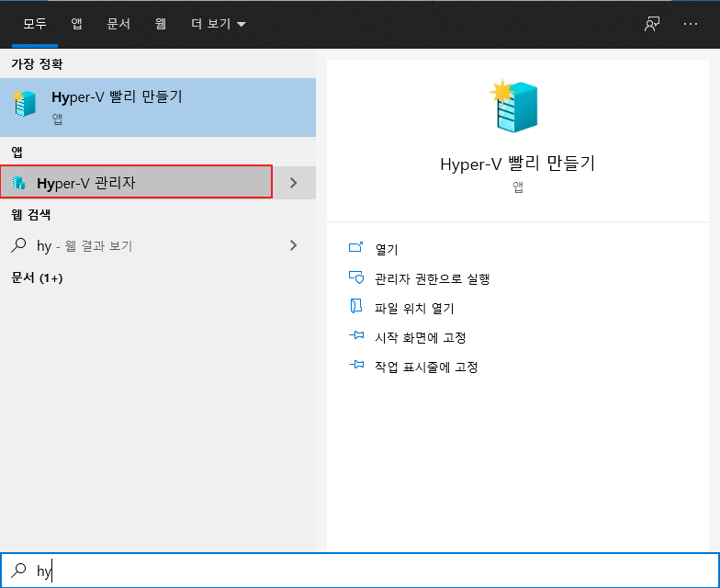Click Hyper-V 빨리 만들기 result icon
Image resolution: width=720 pixels, height=588 pixels.
pyautogui.click(x=24, y=103)
